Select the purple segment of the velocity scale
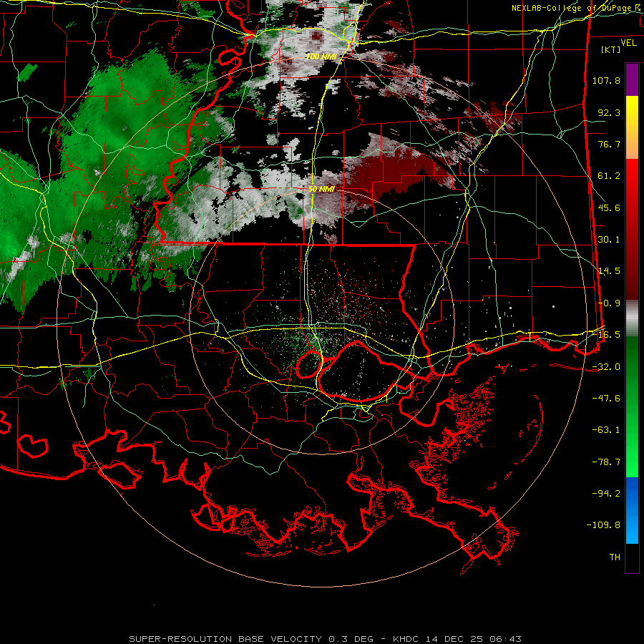Screen dimensions: 644x644 [x=632, y=79]
